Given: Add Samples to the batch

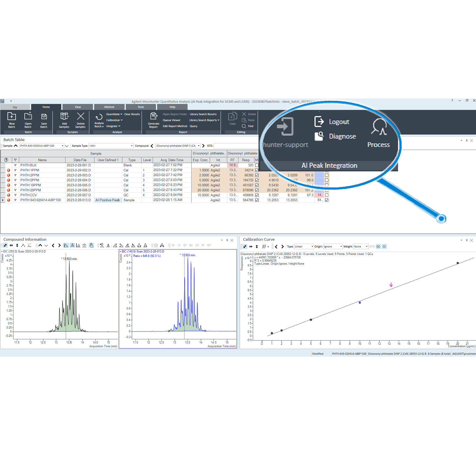Looking at the screenshot, I should [x=64, y=120].
